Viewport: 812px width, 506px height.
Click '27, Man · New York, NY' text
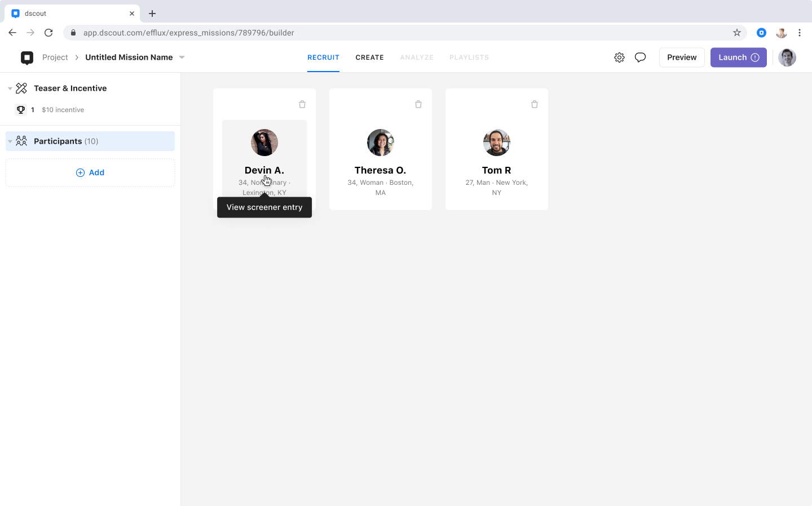pos(497,188)
